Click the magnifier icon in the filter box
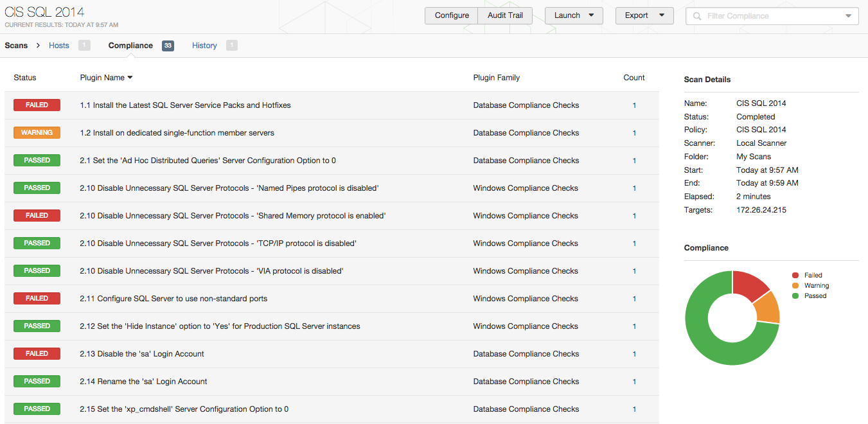 pos(697,16)
